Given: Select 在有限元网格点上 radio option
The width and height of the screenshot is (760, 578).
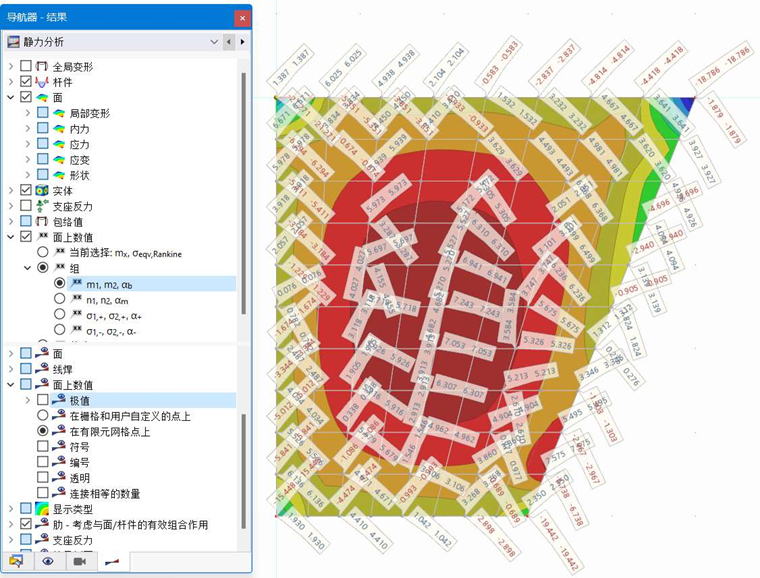Looking at the screenshot, I should click(43, 431).
